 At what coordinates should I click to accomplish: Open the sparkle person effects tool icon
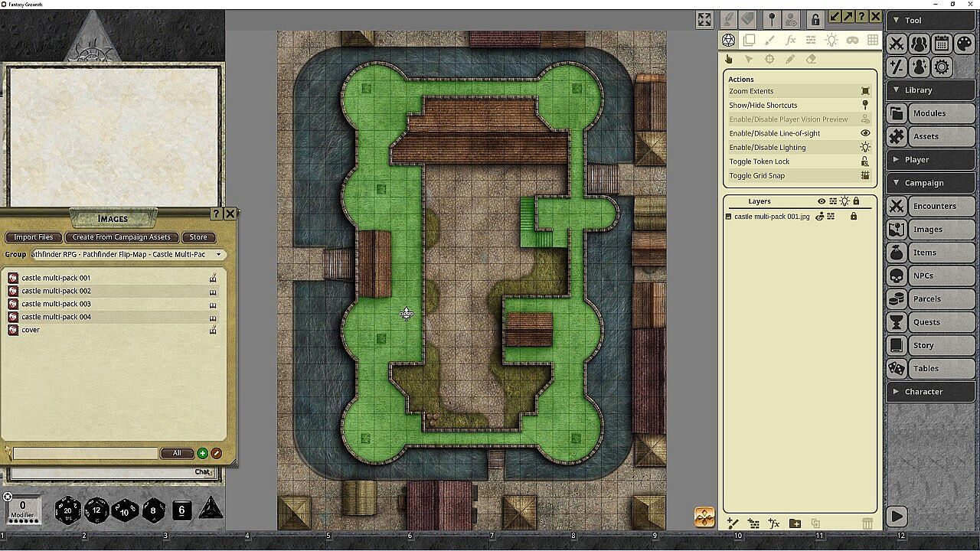pyautogui.click(x=920, y=67)
